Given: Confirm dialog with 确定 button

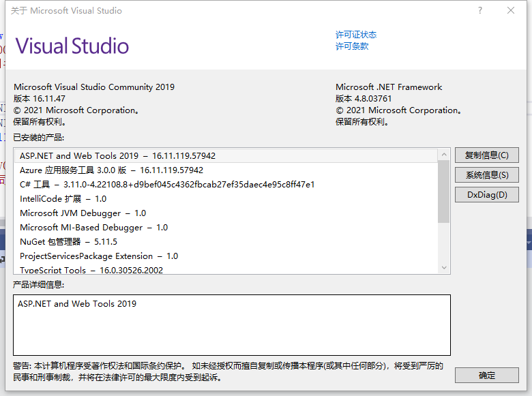Looking at the screenshot, I should click(486, 376).
